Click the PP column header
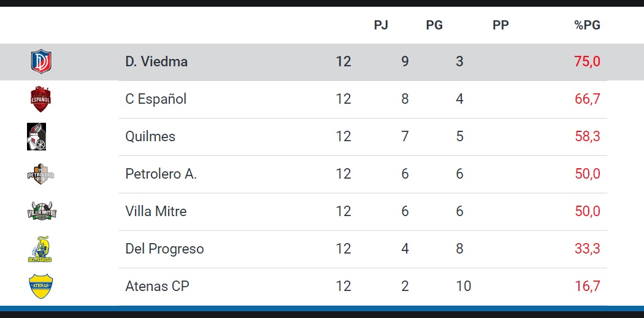This screenshot has width=644, height=318. [x=500, y=25]
